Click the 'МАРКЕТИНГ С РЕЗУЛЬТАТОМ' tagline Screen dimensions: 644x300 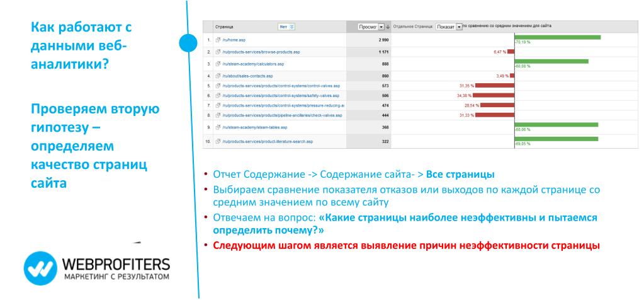point(116,277)
